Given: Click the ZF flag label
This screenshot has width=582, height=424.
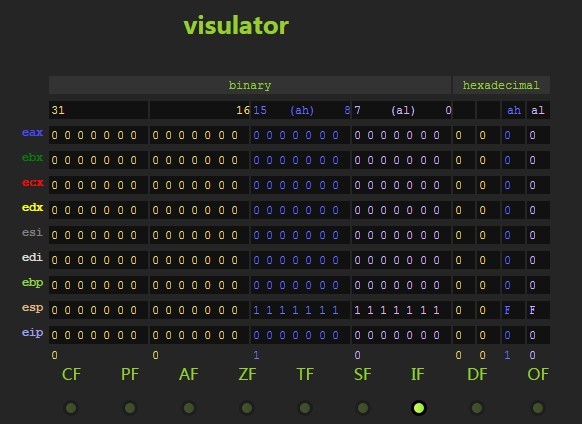Looking at the screenshot, I should pyautogui.click(x=247, y=374).
